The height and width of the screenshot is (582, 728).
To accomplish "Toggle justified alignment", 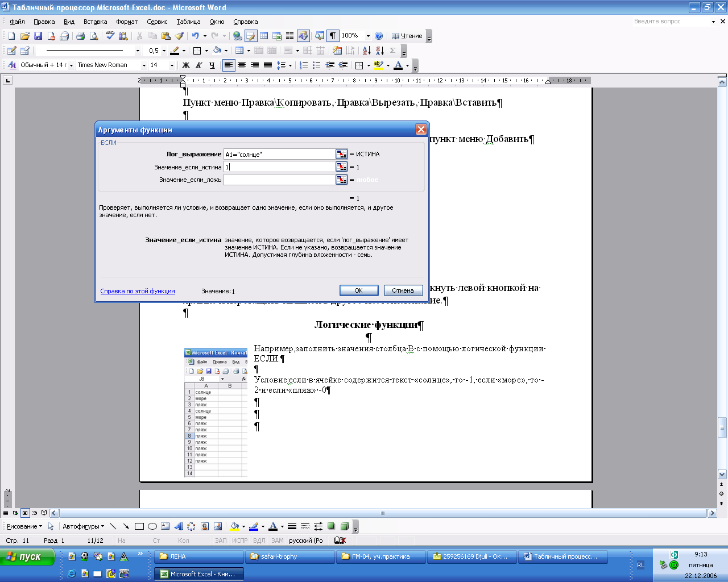I will pyautogui.click(x=268, y=65).
